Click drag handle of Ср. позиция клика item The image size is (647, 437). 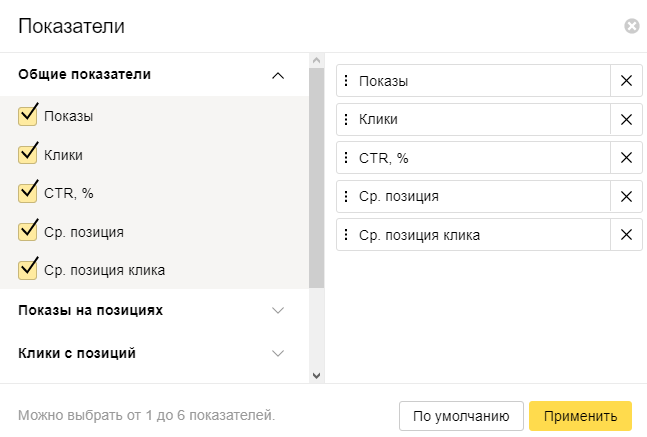pos(346,235)
